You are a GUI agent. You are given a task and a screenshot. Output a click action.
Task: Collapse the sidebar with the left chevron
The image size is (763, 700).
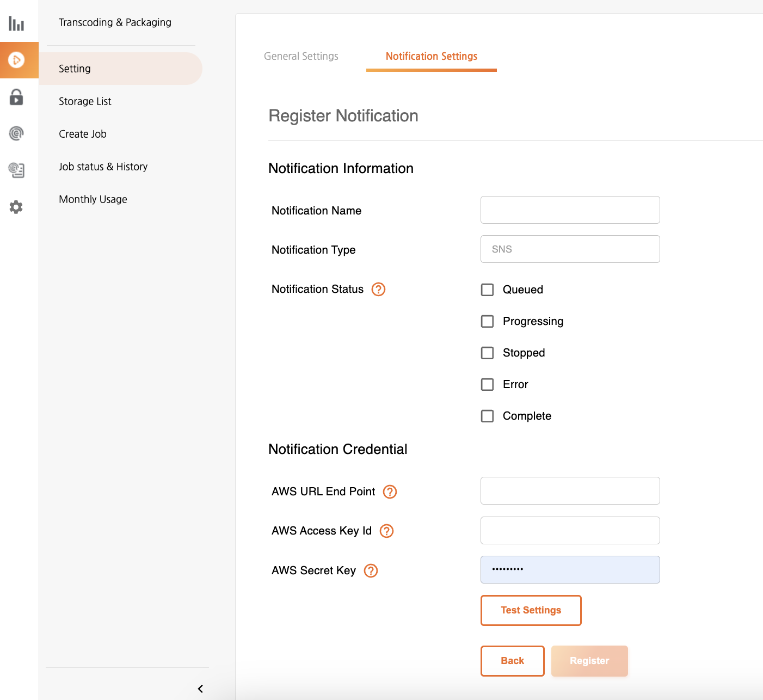pyautogui.click(x=200, y=689)
